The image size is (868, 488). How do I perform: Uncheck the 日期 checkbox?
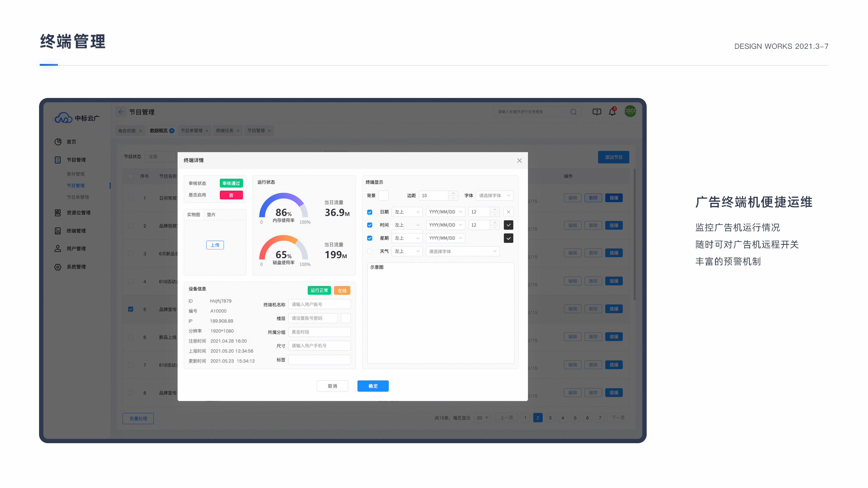pos(370,212)
